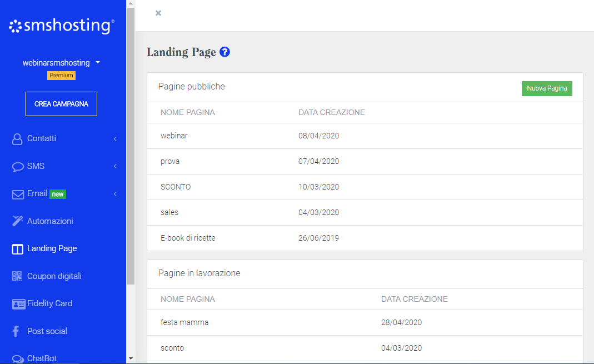
Task: Click the Post social Facebook icon
Action: [x=16, y=331]
